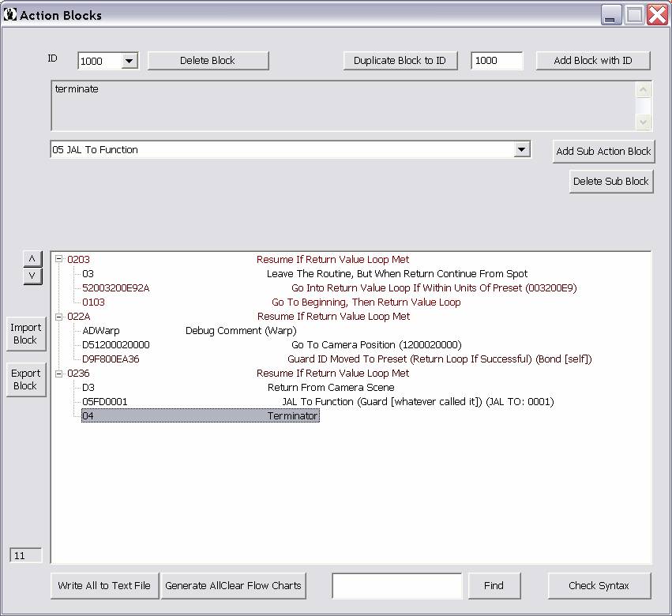
Task: Click 'Terminator' description text
Action: coord(292,416)
